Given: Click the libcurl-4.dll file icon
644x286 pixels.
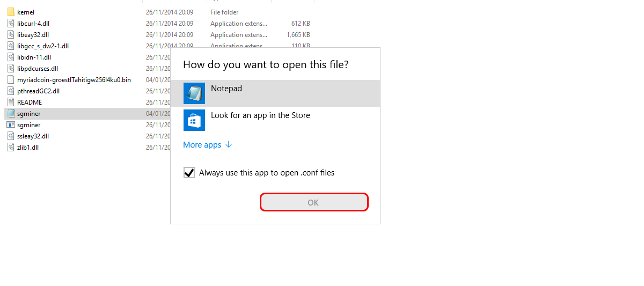Looking at the screenshot, I should point(11,23).
